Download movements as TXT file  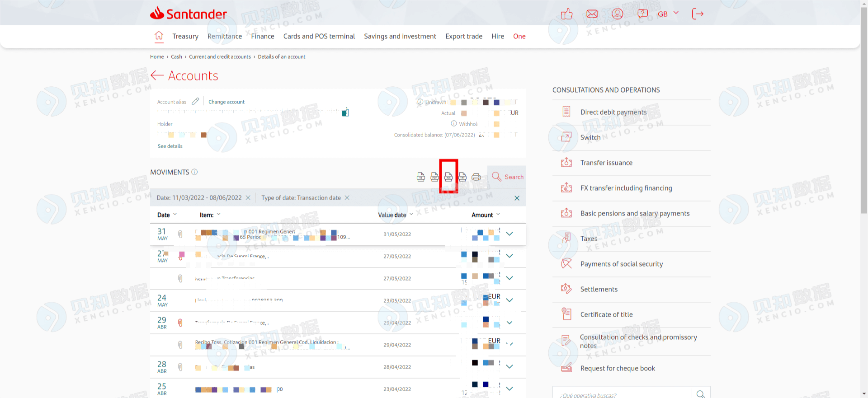click(x=462, y=177)
